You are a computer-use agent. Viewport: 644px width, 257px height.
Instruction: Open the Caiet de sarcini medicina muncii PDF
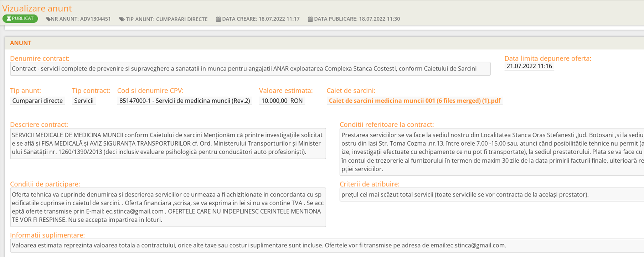(x=414, y=101)
